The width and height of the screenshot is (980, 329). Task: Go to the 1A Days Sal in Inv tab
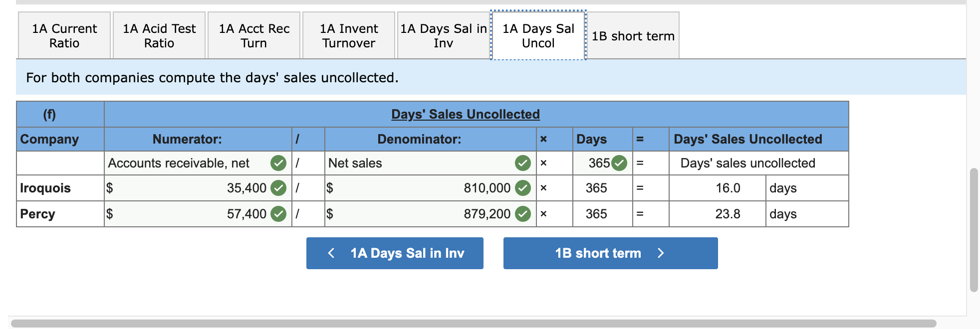pos(444,35)
